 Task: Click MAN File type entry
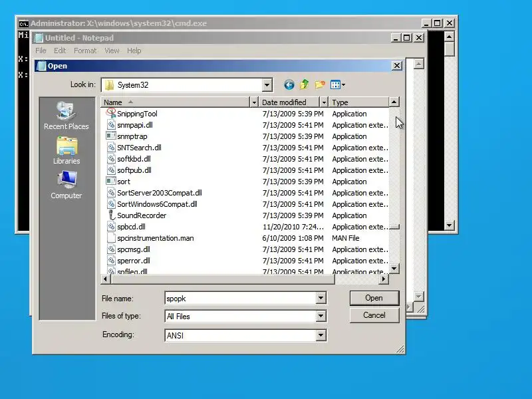tap(345, 238)
